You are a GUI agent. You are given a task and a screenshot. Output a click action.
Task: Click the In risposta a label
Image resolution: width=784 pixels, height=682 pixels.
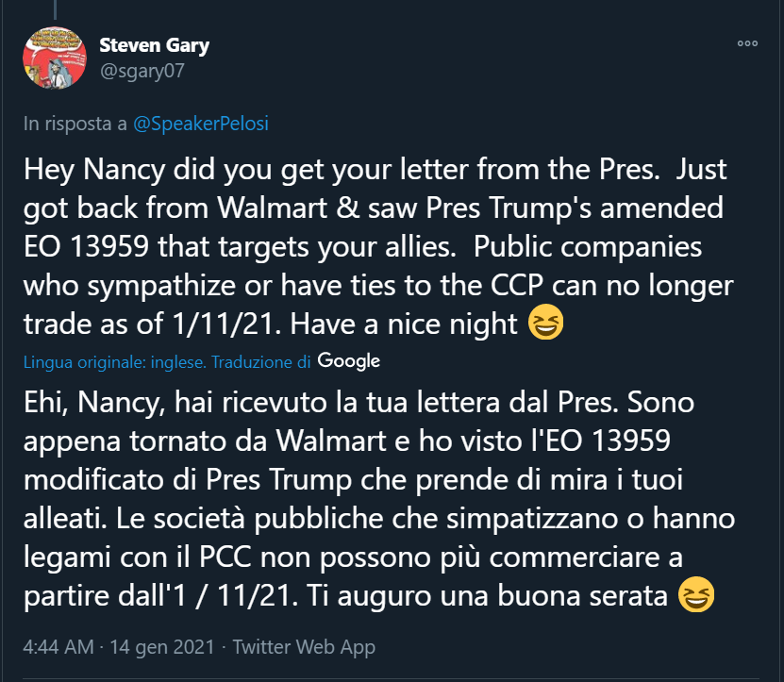point(75,123)
